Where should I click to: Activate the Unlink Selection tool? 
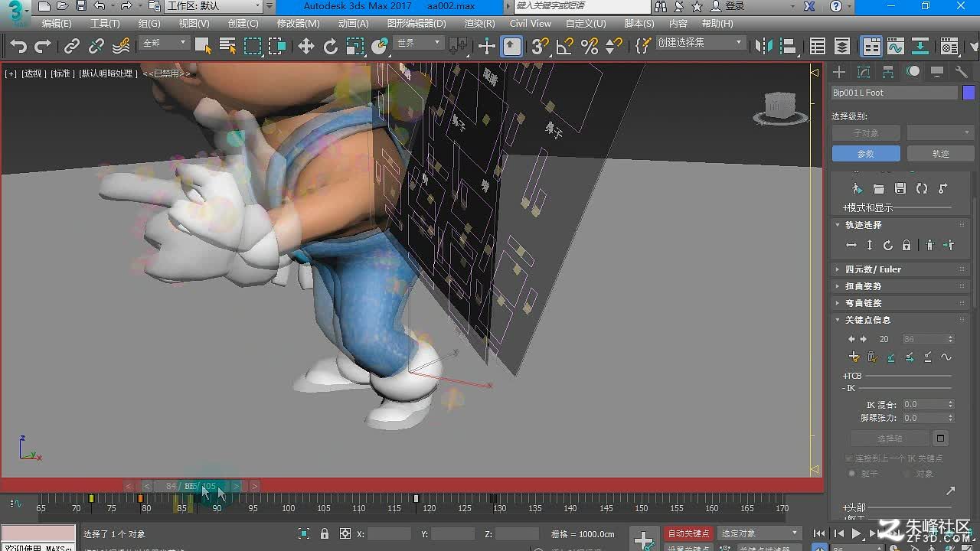[x=96, y=47]
